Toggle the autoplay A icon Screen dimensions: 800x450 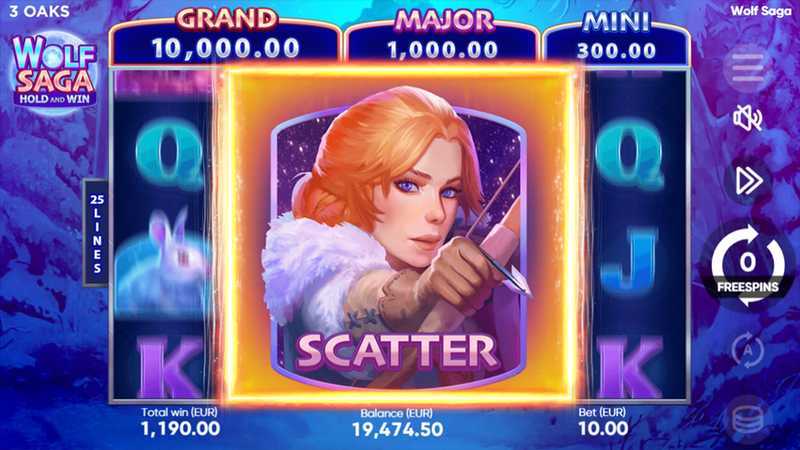tap(747, 349)
